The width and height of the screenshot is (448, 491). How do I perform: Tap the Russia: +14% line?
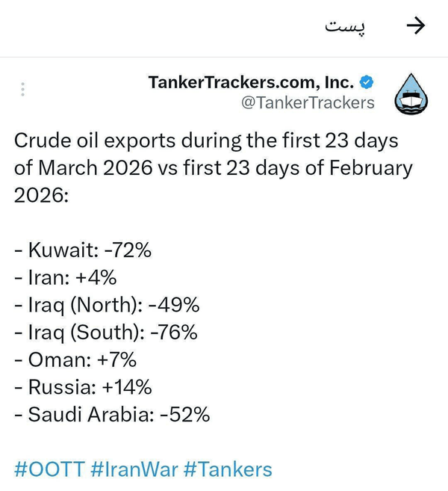[x=83, y=387]
